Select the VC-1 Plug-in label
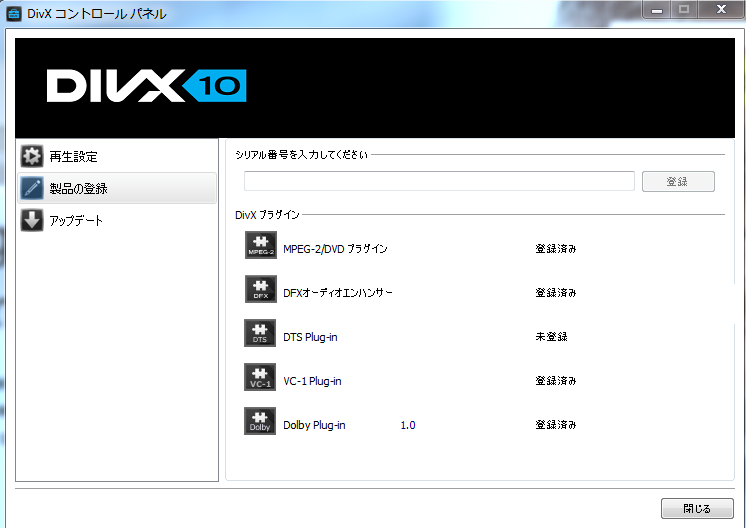Screen dimensions: 746x528 click(312, 381)
